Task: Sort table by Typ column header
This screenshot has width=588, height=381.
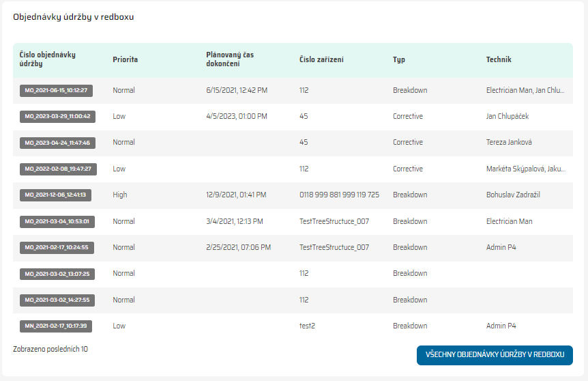Action: tap(399, 59)
